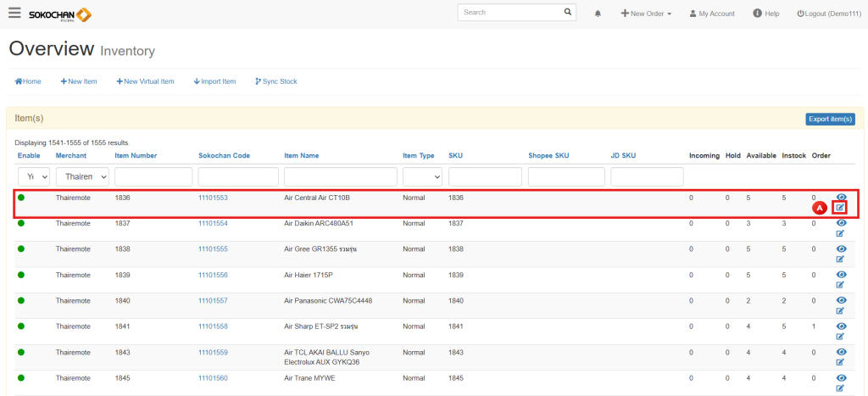Viewport: 868px width, 396px height.
Task: Go to My Account
Action: pos(711,14)
